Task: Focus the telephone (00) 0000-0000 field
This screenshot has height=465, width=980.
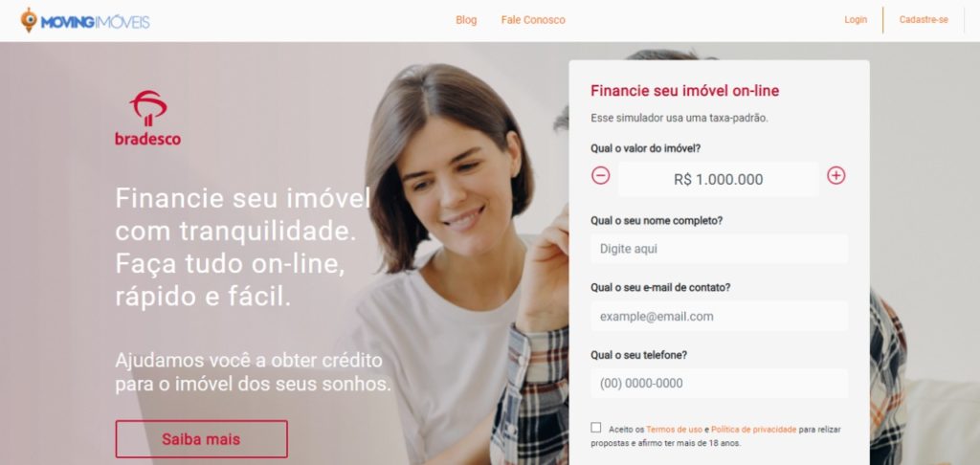Action: pyautogui.click(x=720, y=383)
